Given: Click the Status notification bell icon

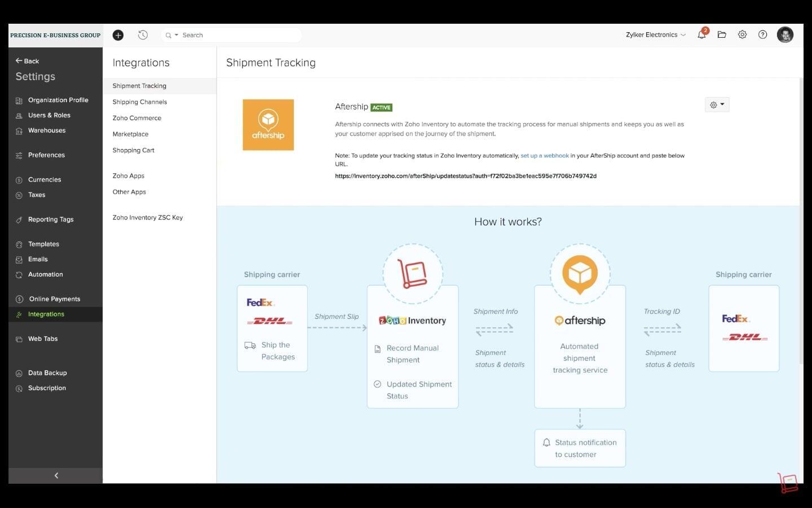Looking at the screenshot, I should 546,443.
